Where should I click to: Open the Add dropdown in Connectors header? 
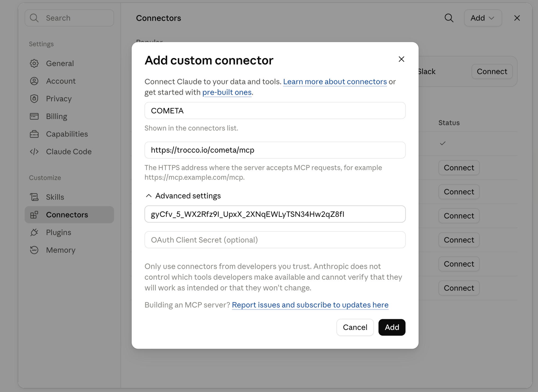[483, 18]
